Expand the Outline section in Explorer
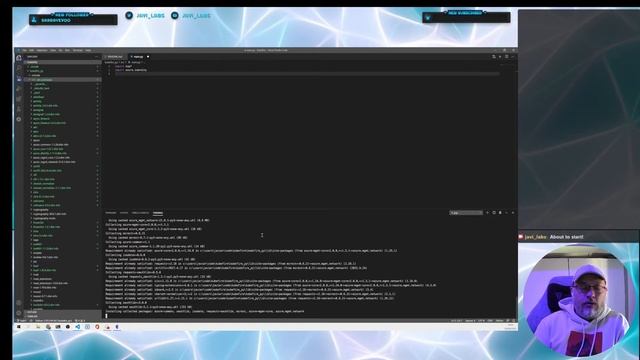Viewport: 640px width, 360px height. [63, 312]
